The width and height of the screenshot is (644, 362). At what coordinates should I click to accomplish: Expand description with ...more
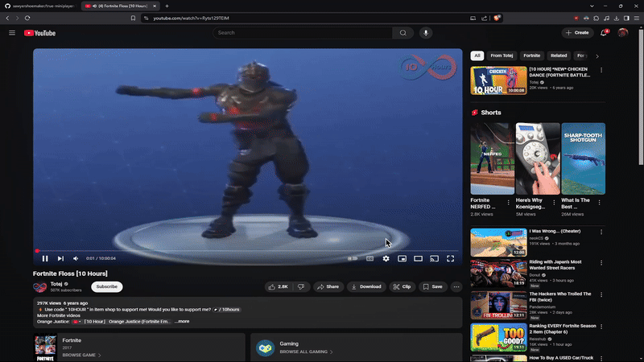[x=182, y=321]
